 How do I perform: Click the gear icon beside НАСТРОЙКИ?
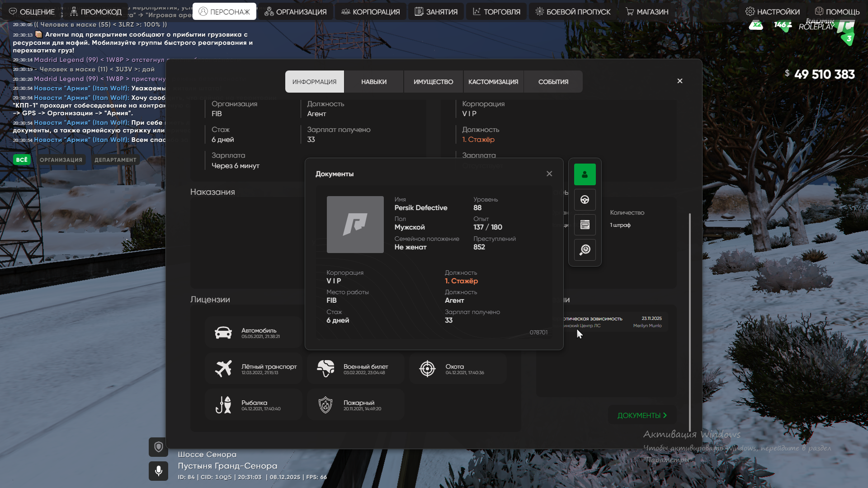[750, 11]
